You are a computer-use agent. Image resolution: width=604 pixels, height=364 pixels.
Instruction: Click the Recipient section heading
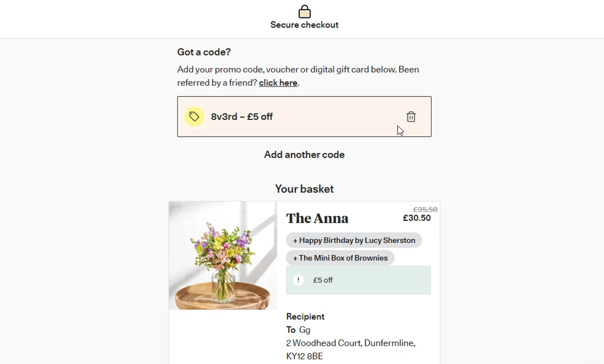pos(305,316)
